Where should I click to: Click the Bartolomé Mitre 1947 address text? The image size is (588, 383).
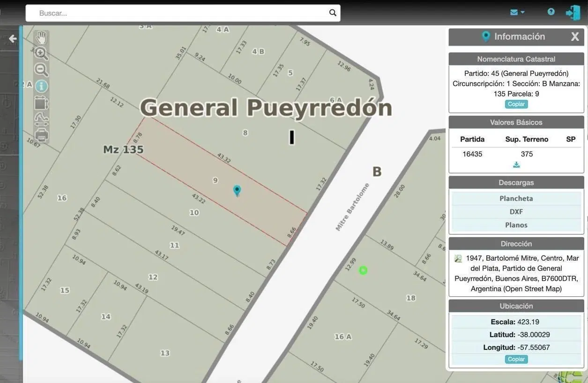516,273
